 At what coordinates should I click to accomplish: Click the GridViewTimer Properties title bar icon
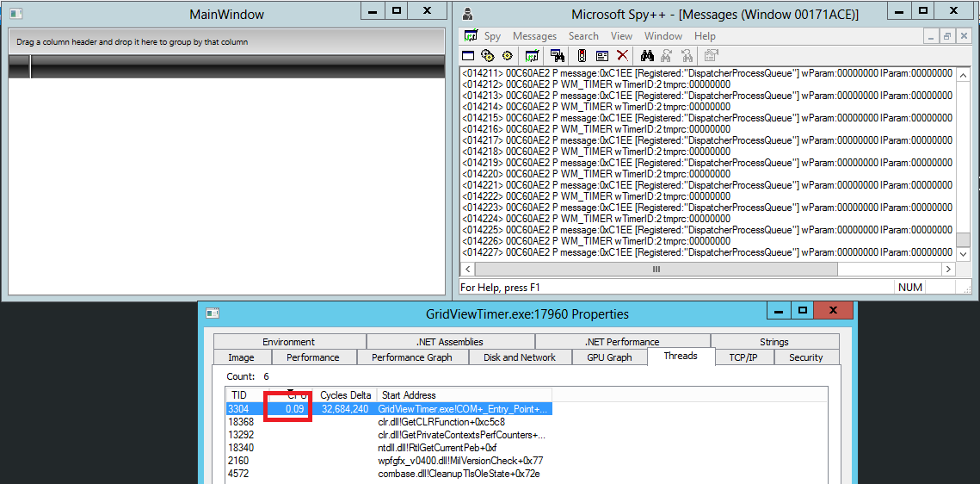pos(213,312)
